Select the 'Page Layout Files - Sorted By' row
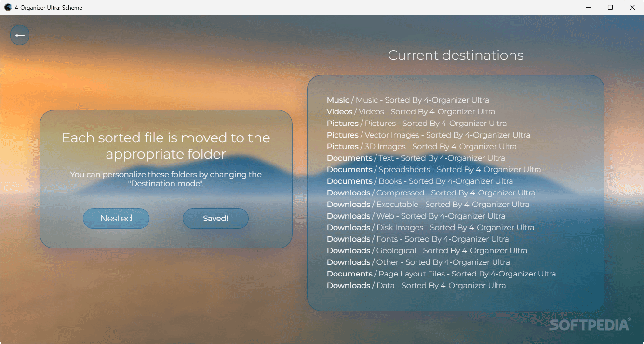This screenshot has width=644, height=344. click(x=442, y=274)
